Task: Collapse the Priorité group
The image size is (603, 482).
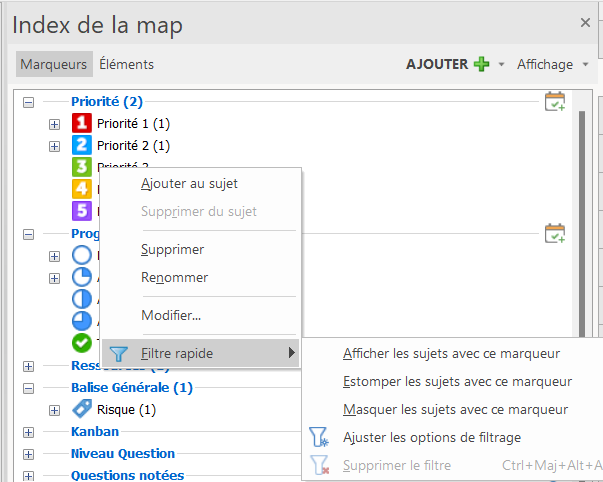Action: click(x=28, y=102)
